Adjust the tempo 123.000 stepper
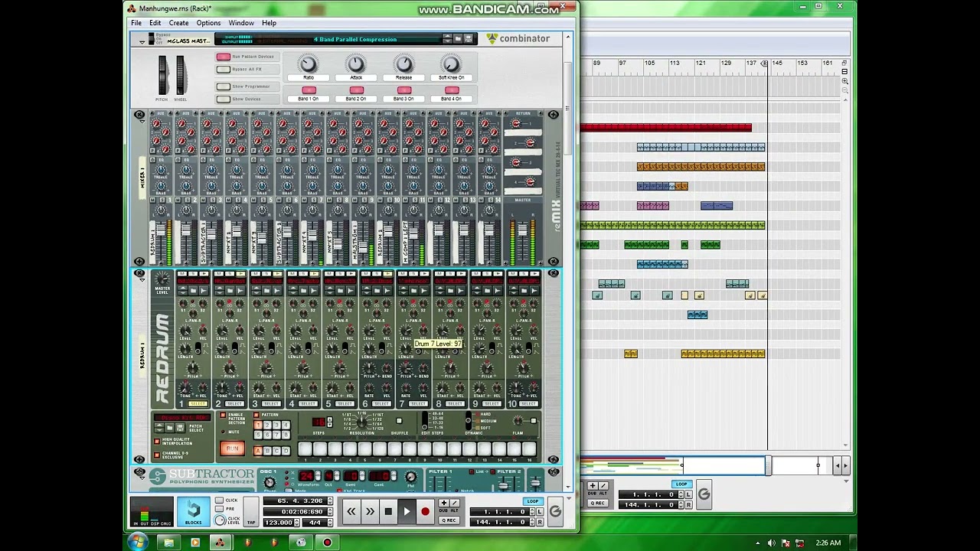Screen dimensions: 980x551 coord(297,523)
